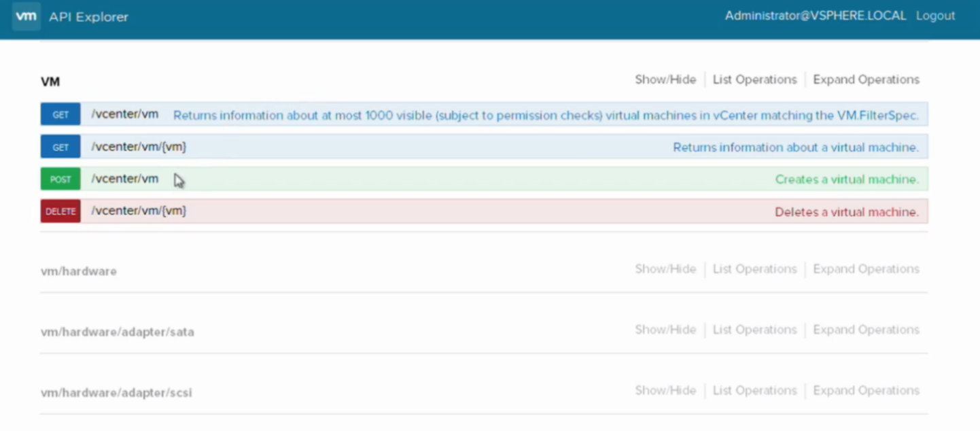Click the VMware vm logo icon

[x=27, y=16]
